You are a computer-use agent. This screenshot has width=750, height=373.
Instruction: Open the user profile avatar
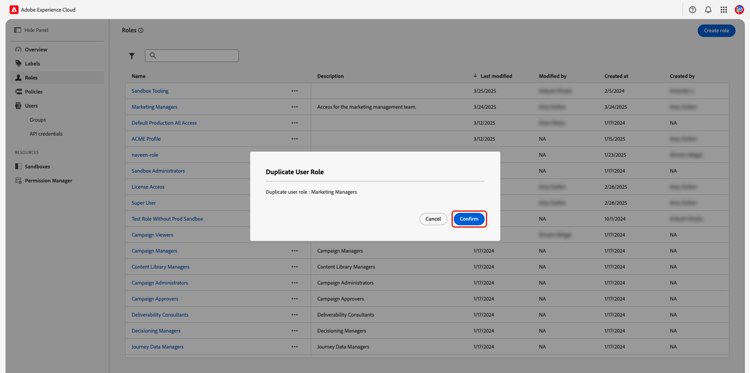click(x=739, y=10)
